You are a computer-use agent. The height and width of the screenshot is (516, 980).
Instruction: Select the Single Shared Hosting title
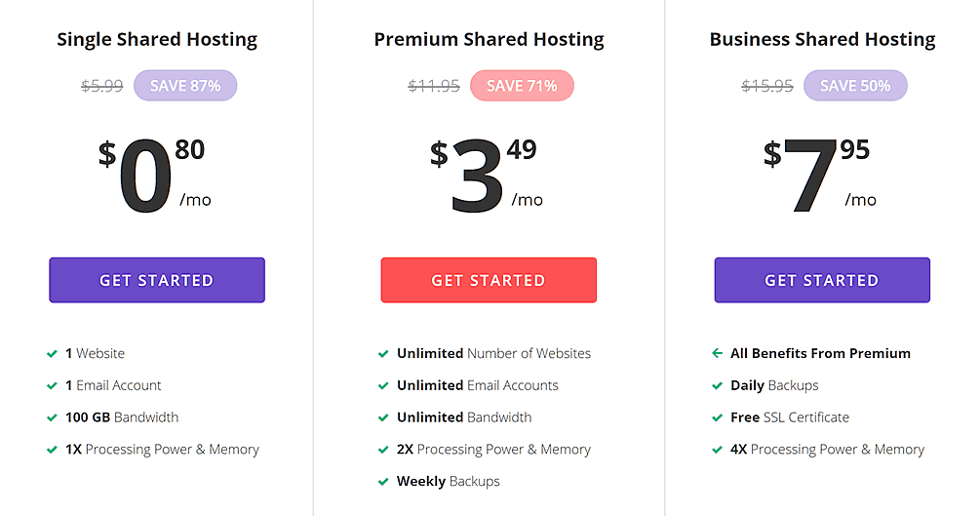pos(157,39)
